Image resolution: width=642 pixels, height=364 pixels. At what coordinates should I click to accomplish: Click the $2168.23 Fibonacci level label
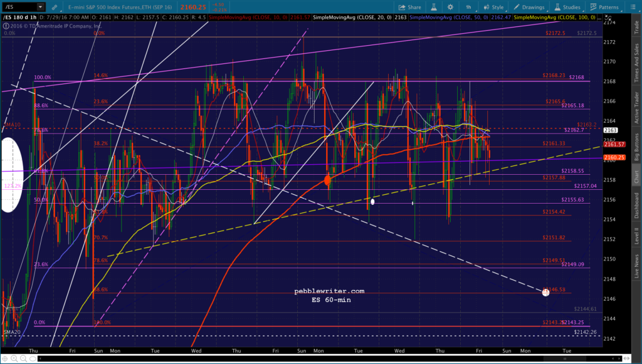point(554,75)
